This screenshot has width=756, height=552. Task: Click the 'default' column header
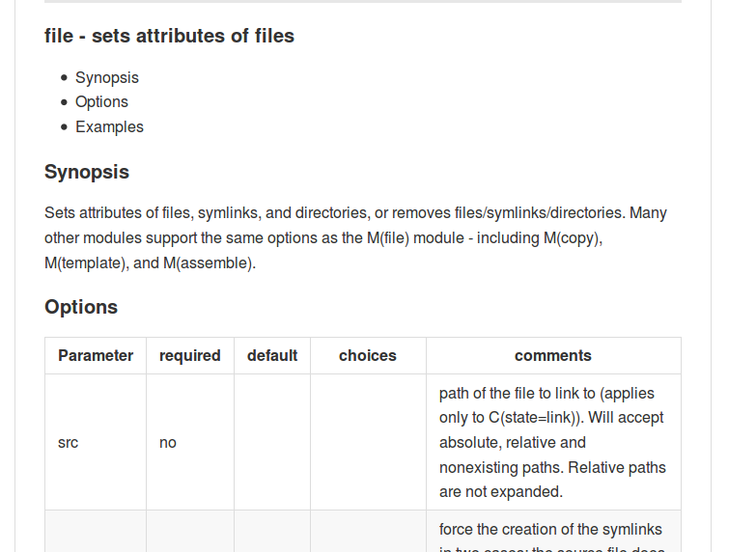pyautogui.click(x=272, y=355)
